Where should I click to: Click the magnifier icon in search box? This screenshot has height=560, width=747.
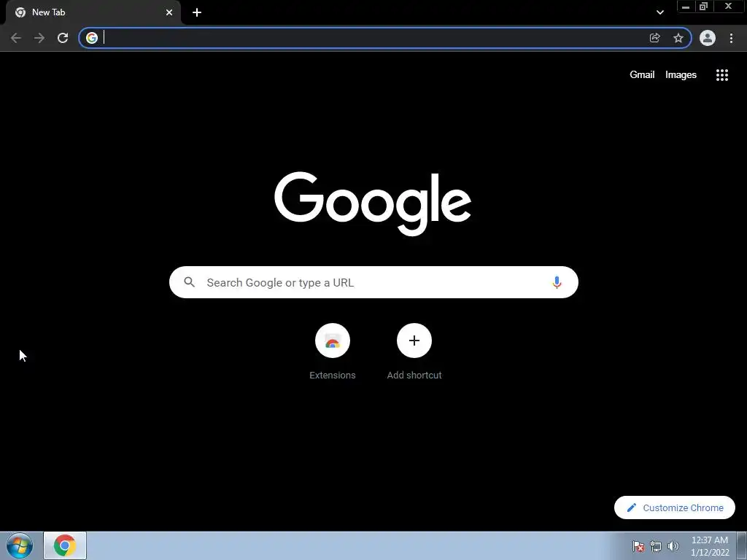coord(189,282)
